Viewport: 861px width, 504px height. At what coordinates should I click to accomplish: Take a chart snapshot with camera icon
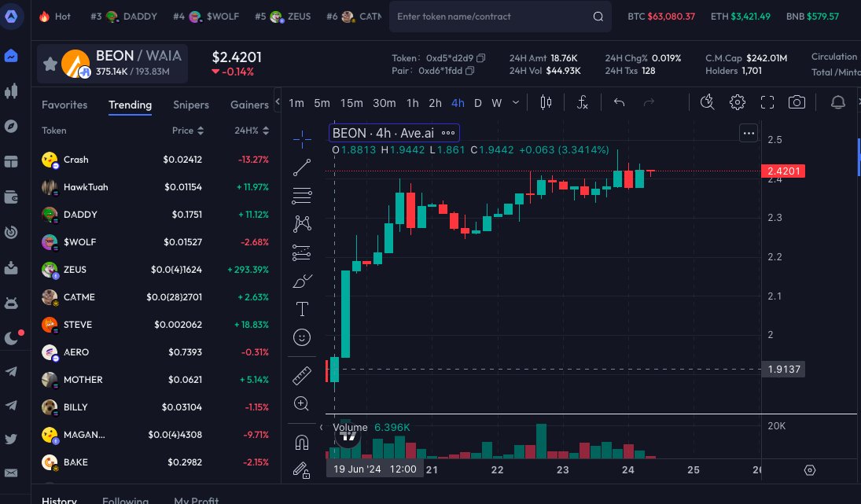[x=797, y=102]
